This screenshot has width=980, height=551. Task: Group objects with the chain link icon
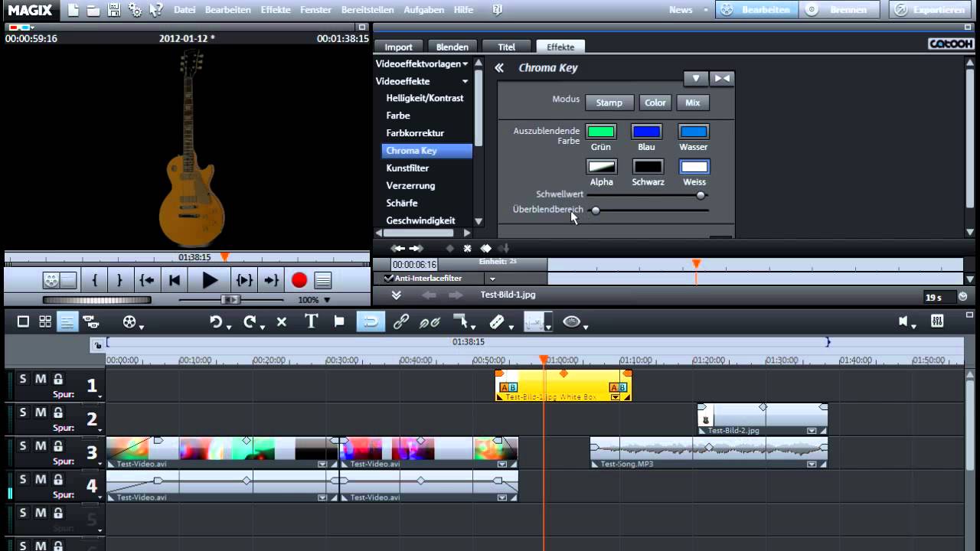400,322
